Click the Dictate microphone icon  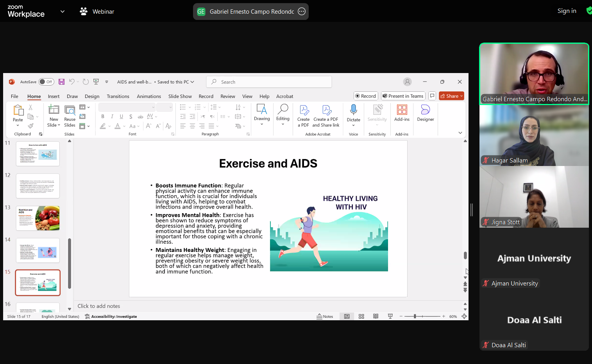pos(353,110)
